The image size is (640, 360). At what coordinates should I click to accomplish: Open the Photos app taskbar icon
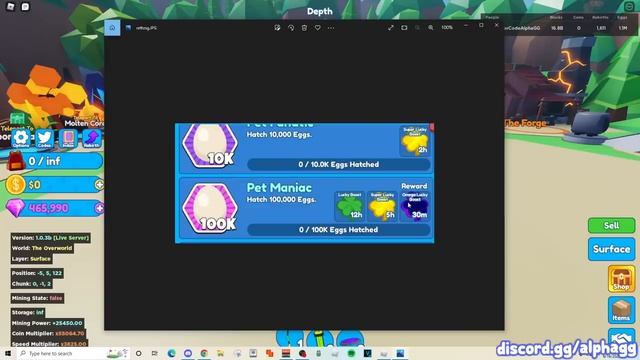click(400, 353)
